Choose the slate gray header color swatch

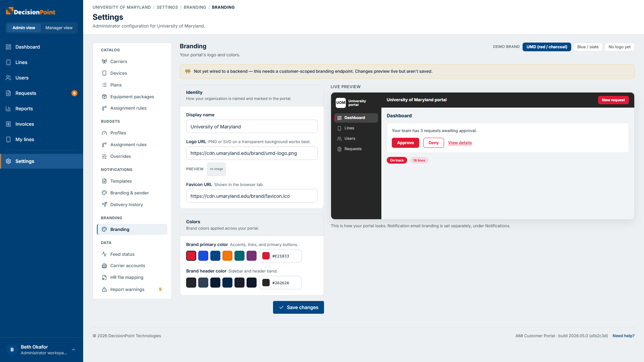pos(203,283)
